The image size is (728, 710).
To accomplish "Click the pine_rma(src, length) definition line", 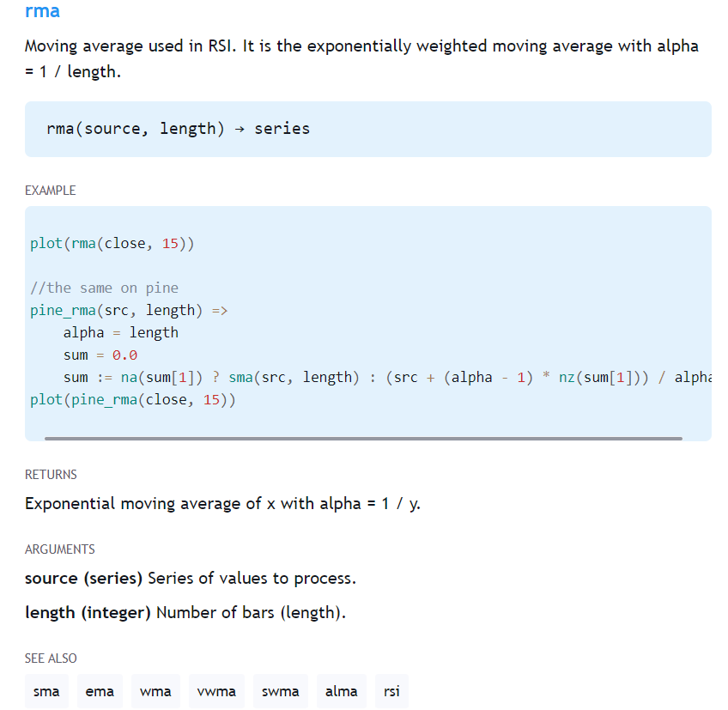I will [129, 310].
